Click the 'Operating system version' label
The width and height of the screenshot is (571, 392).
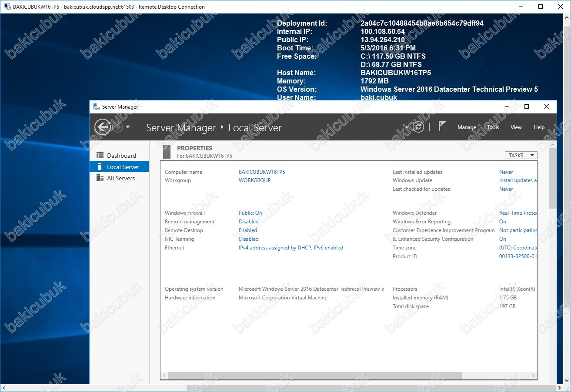pos(194,289)
